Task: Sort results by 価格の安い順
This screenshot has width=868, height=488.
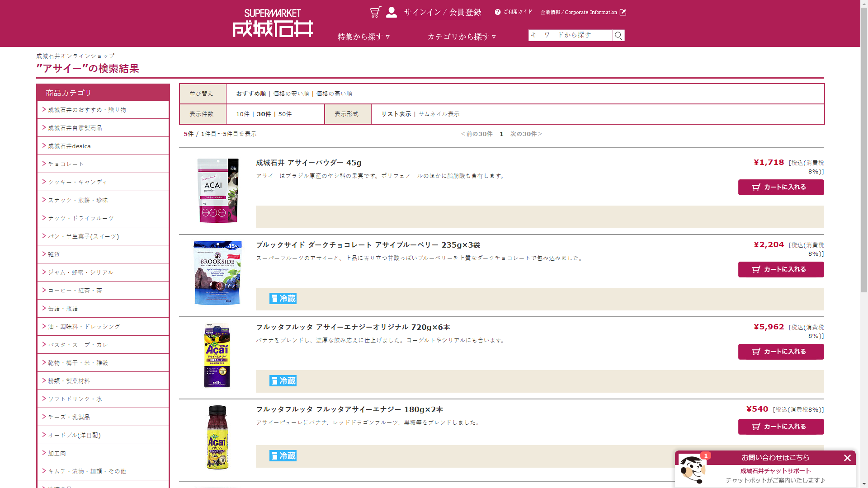Action: pyautogui.click(x=291, y=94)
